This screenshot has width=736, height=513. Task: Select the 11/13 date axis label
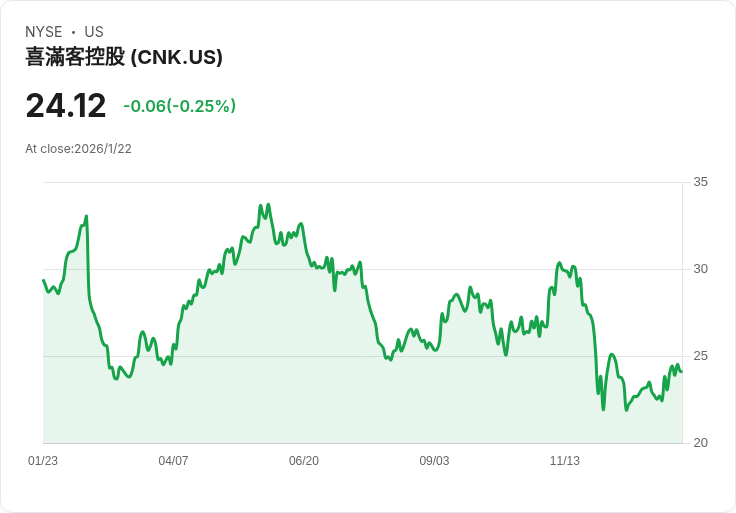[x=565, y=461]
